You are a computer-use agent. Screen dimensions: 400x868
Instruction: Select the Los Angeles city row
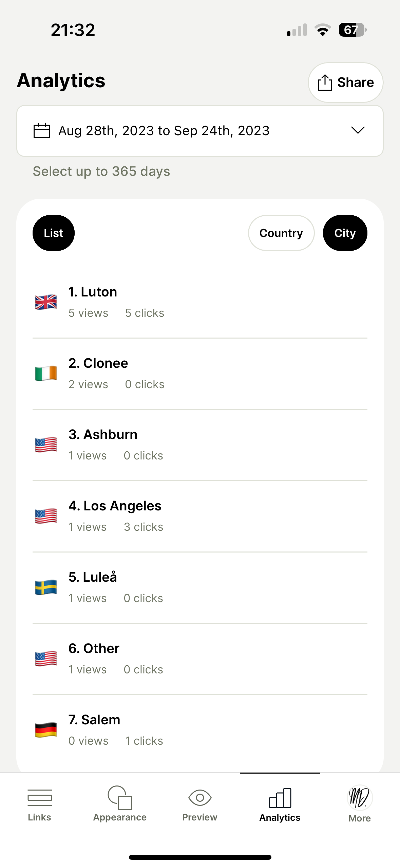pyautogui.click(x=200, y=516)
